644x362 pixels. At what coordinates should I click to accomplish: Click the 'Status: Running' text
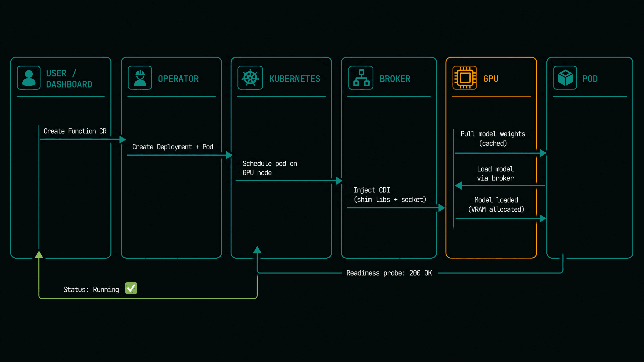pos(91,289)
